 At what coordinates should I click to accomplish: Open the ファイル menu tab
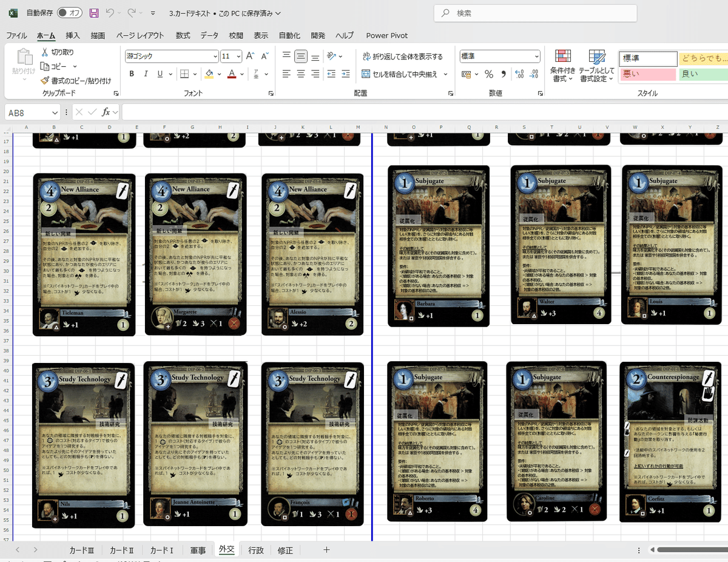pyautogui.click(x=16, y=36)
